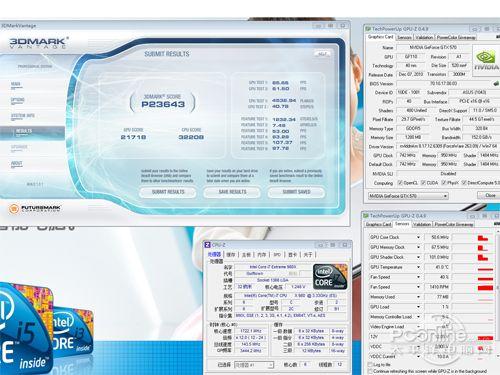Click the Futuremark Corporation logo
The height and width of the screenshot is (375, 500).
[x=35, y=209]
